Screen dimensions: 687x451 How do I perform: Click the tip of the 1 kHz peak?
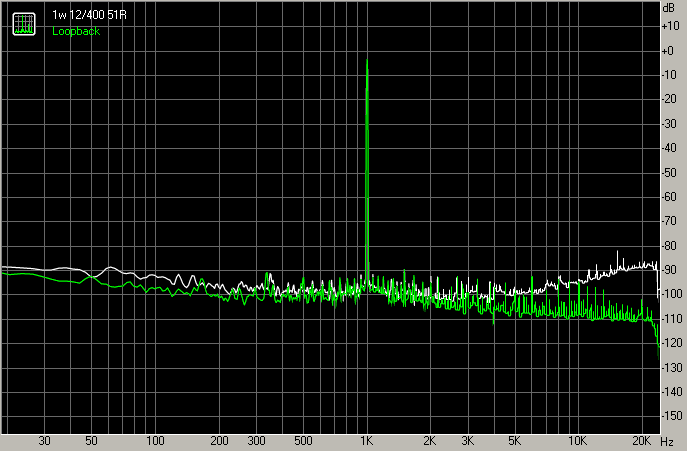point(368,60)
